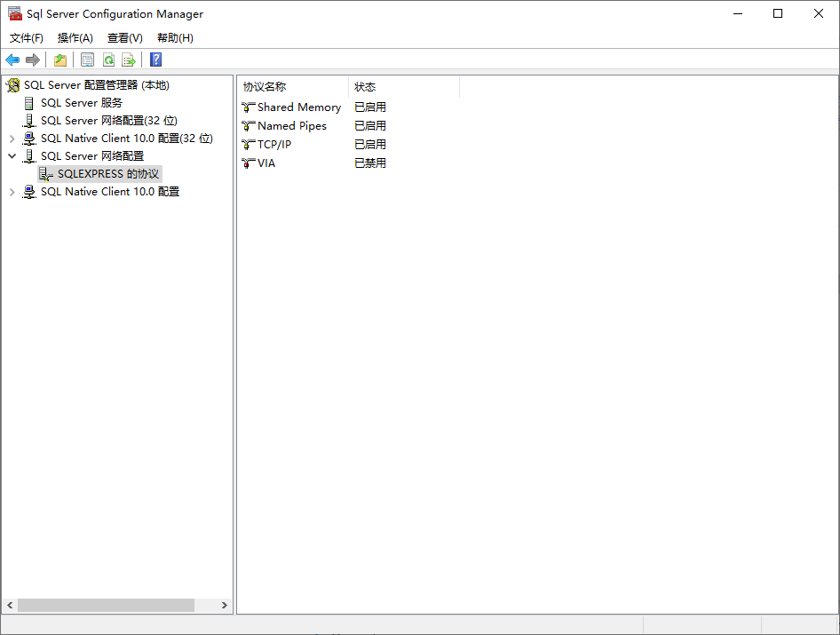Sort by the 协议名称 column header
The height and width of the screenshot is (635, 840).
(x=293, y=87)
